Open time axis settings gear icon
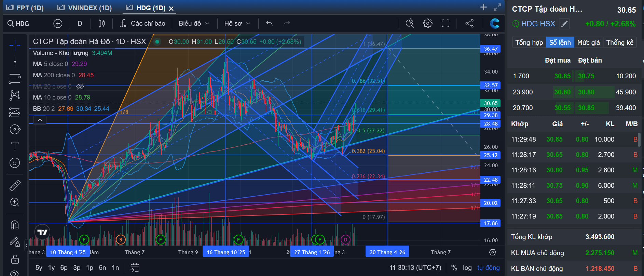The image size is (644, 276). (x=493, y=252)
